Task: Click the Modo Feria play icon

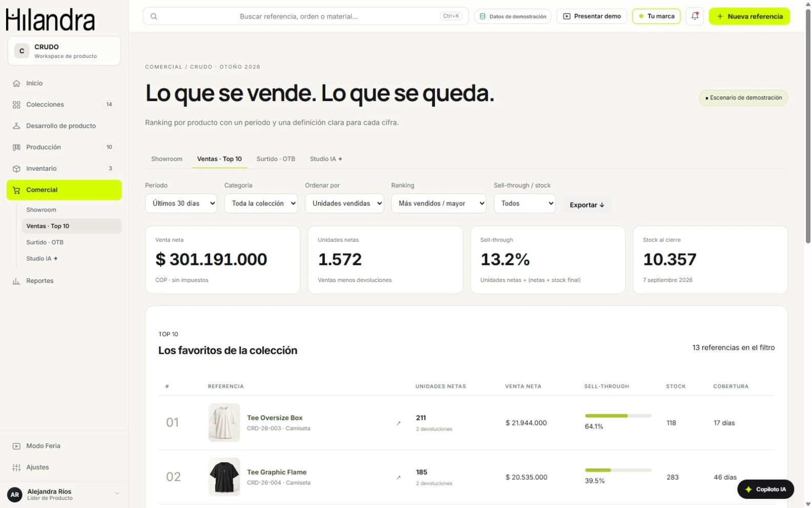Action: 16,446
